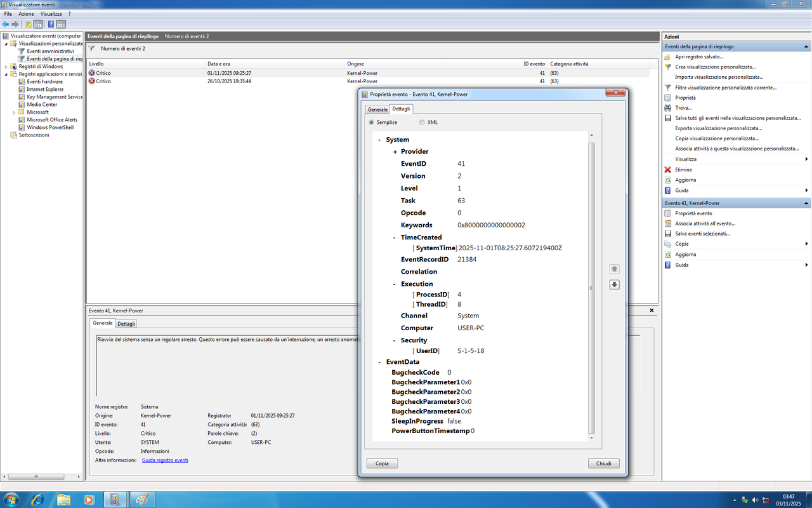This screenshot has height=508, width=812.
Task: Select the 'Dettagli' tab in properties dialog
Action: click(x=402, y=109)
